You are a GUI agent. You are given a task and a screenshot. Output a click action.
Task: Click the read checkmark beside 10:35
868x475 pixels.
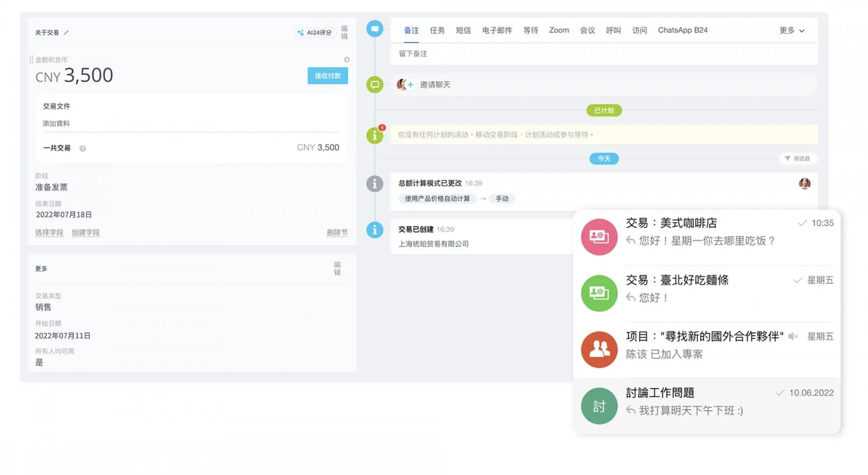point(802,224)
